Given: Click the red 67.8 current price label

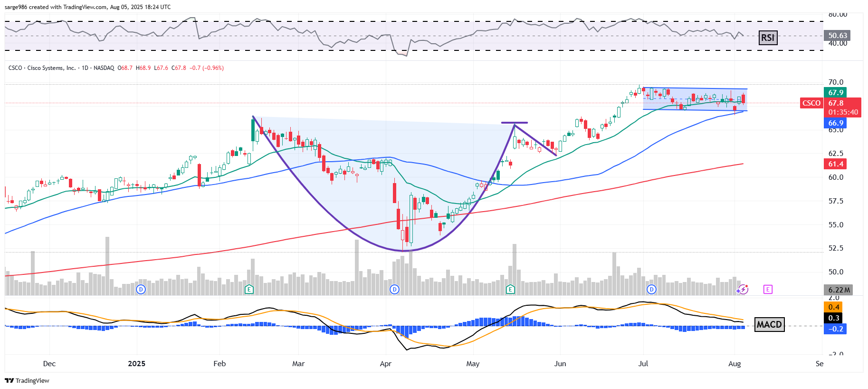Looking at the screenshot, I should tap(836, 103).
